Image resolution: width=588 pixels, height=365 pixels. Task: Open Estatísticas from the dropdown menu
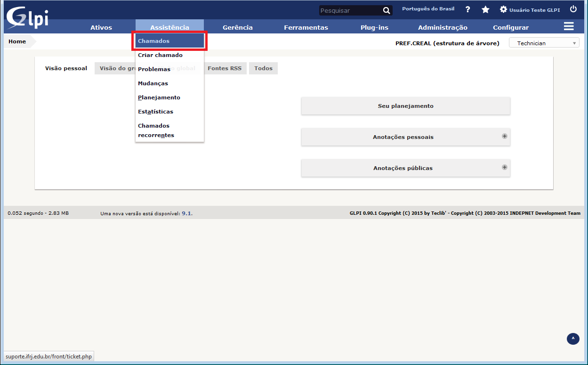pyautogui.click(x=155, y=112)
